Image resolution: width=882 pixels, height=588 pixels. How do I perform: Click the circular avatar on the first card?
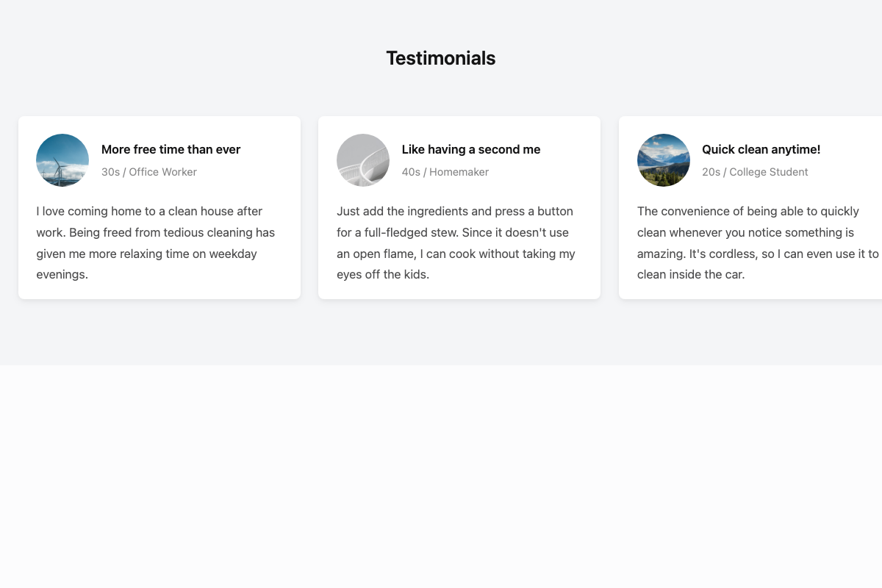[62, 159]
